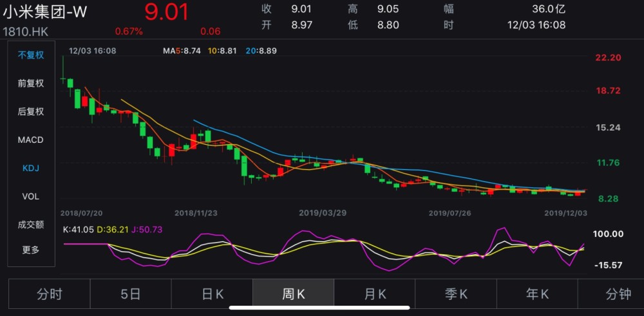The width and height of the screenshot is (644, 316).
Task: Select the 周K weekly candlestick tab
Action: [x=293, y=294]
